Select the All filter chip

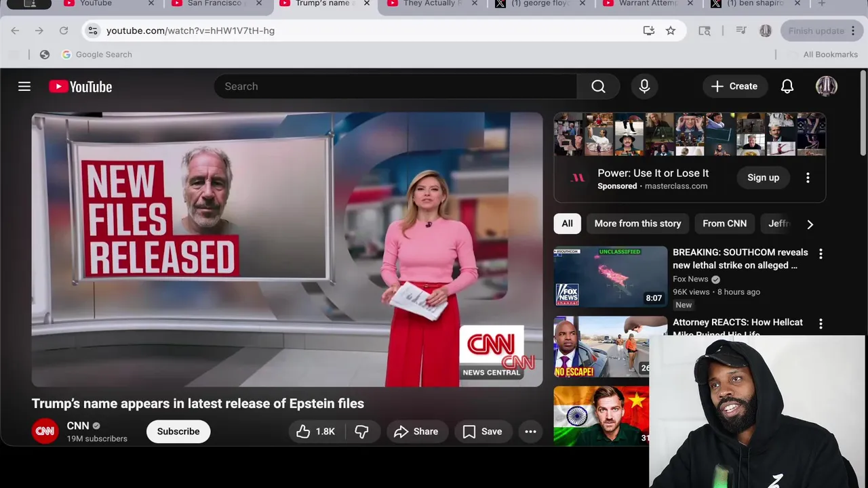tap(567, 224)
